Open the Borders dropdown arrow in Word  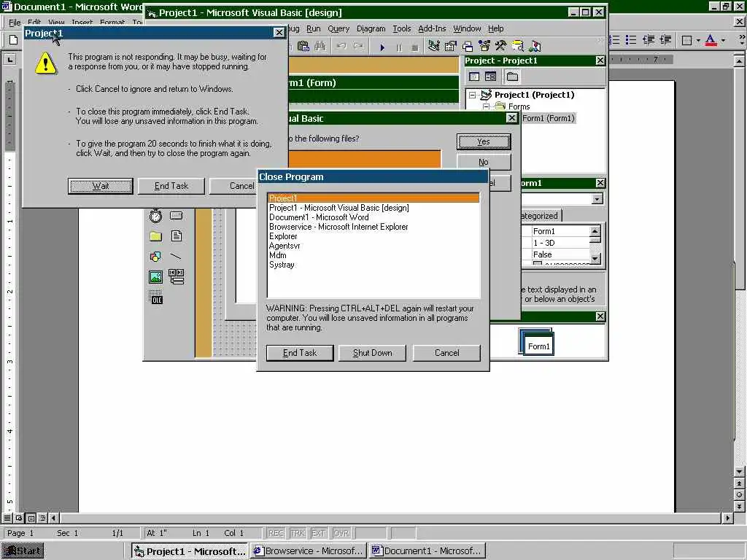698,41
